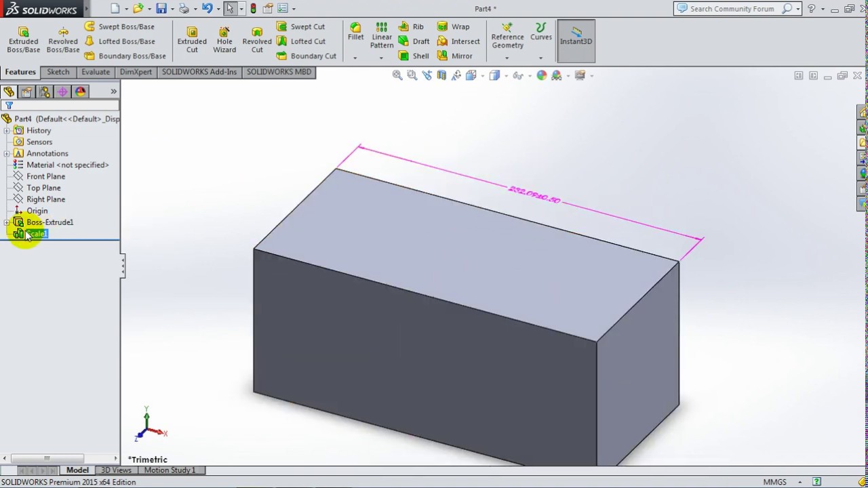
Task: Pick the Boundary Boss/Base tool
Action: pos(125,56)
